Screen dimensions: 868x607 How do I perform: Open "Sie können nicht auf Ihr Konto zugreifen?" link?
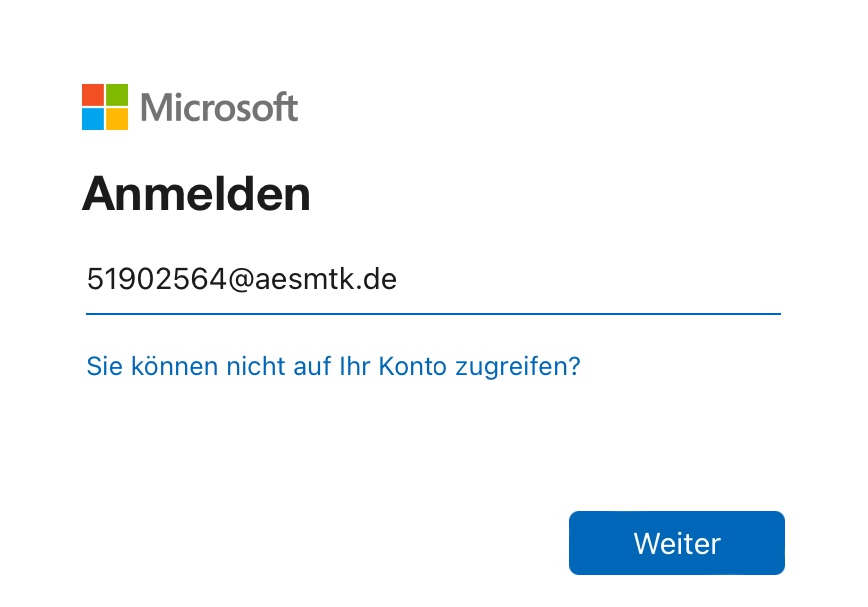pyautogui.click(x=334, y=366)
